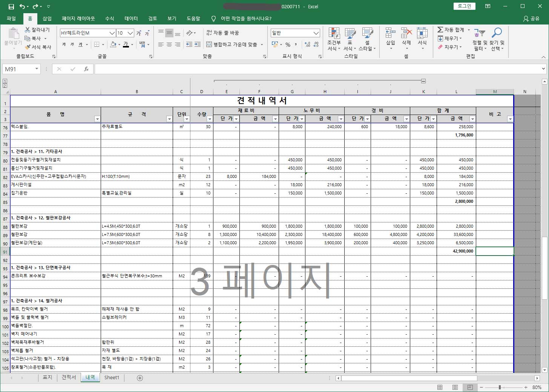This screenshot has width=549, height=392.
Task: Enable percent style formatting
Action: (x=288, y=44)
